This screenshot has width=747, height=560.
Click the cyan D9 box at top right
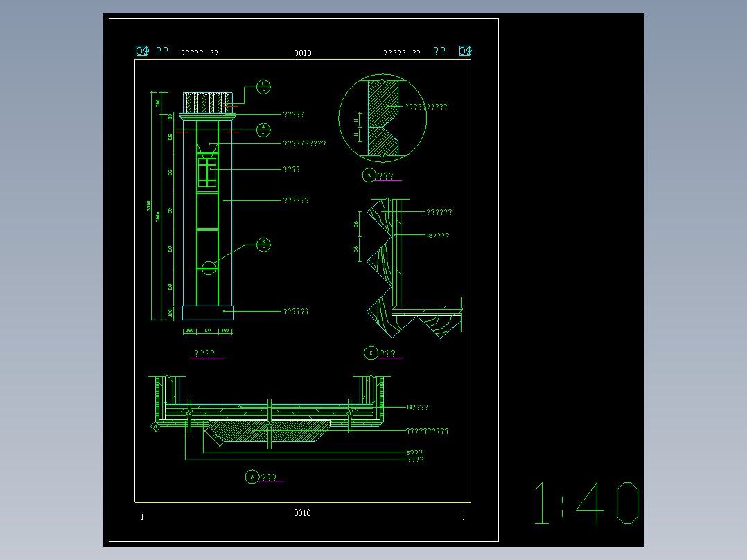[466, 51]
